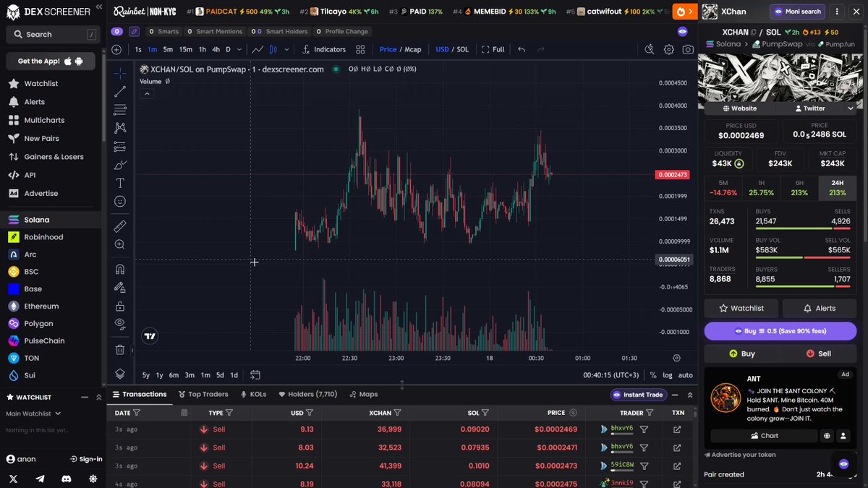Toggle percent scale on chart
Viewport: 868px width, 488px height.
pos(652,375)
